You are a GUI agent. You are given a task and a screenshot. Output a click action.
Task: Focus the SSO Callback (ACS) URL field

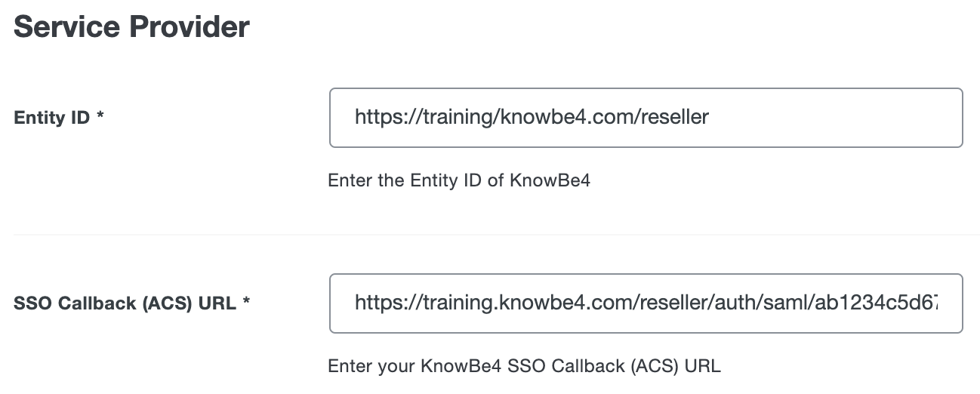click(x=646, y=303)
